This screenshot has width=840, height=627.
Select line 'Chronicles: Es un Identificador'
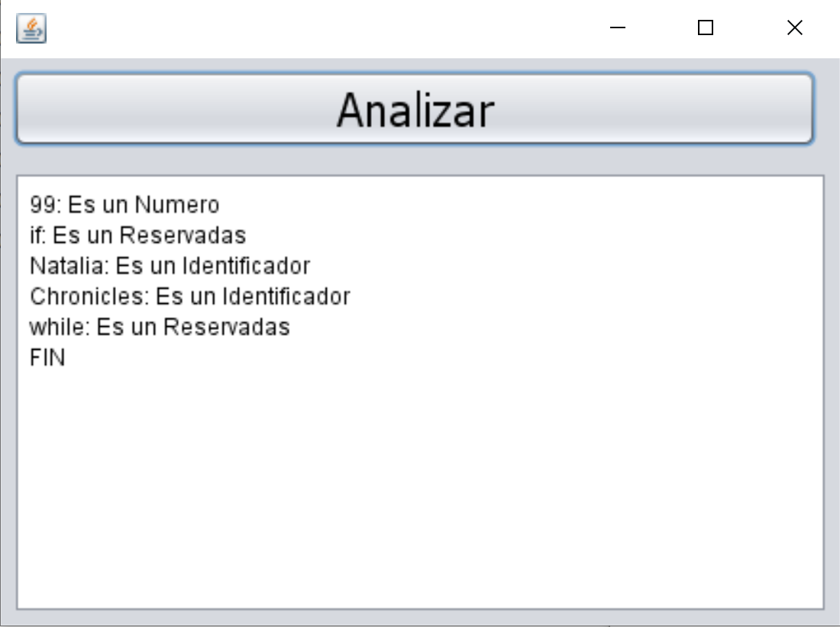[190, 296]
